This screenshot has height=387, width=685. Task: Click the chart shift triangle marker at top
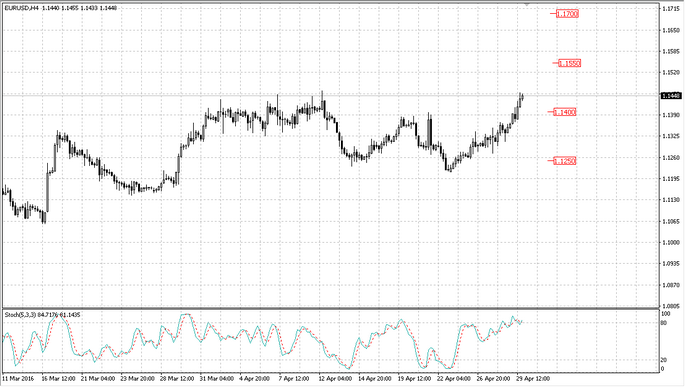tap(527, 4)
